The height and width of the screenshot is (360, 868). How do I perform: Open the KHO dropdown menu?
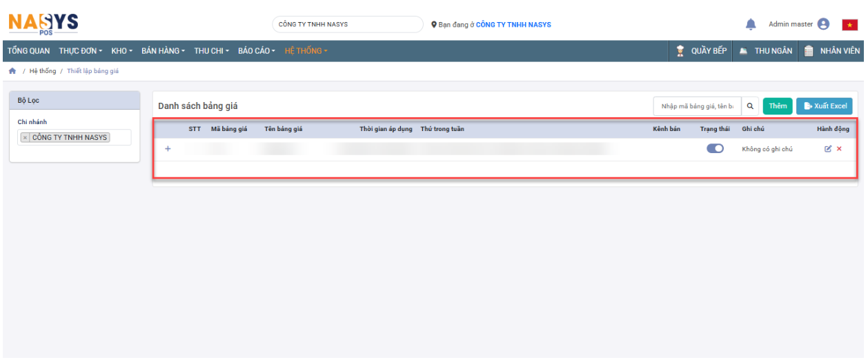[121, 51]
